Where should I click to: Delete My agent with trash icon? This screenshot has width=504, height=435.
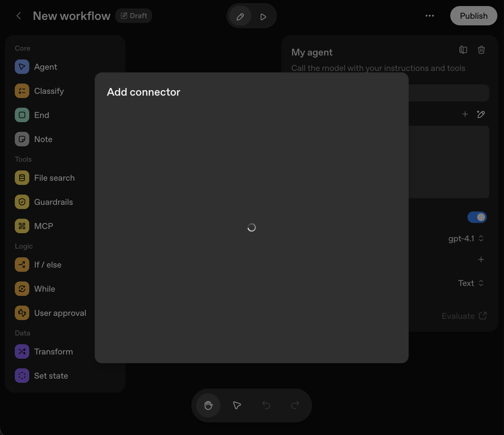[481, 50]
